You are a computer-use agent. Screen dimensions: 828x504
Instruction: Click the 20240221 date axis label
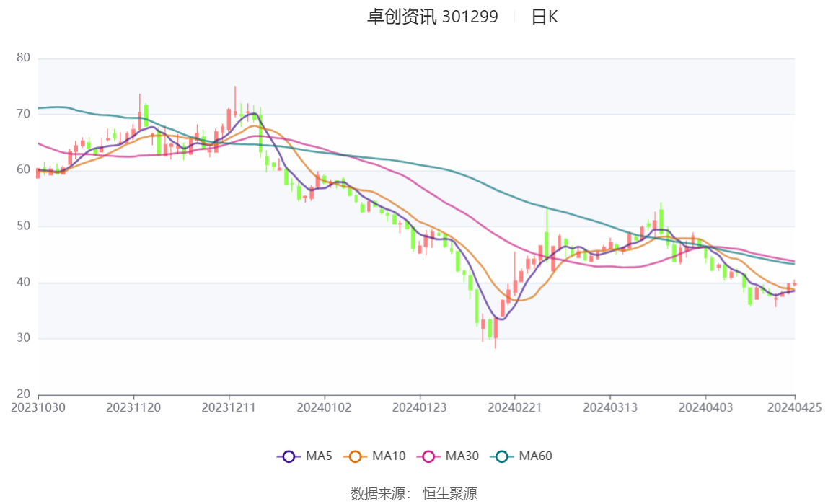(515, 407)
